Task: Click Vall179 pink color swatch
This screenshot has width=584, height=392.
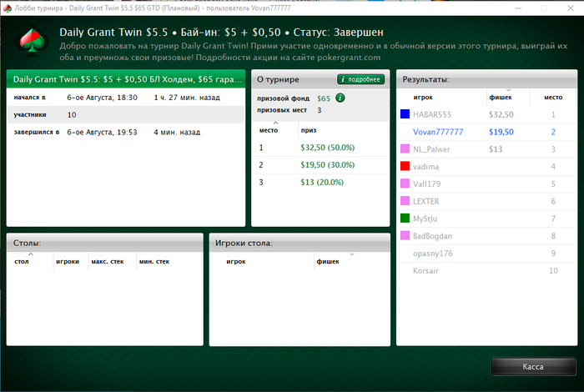Action: (405, 183)
